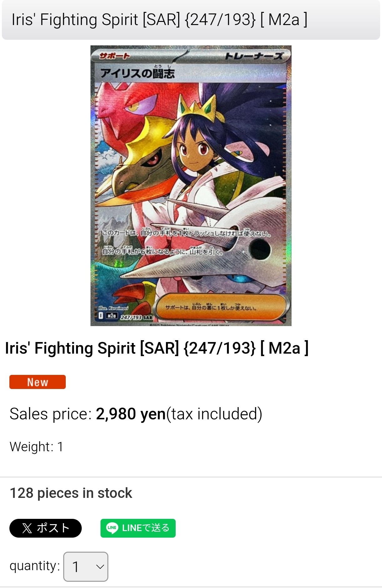Click the X logo icon

[x=27, y=528]
